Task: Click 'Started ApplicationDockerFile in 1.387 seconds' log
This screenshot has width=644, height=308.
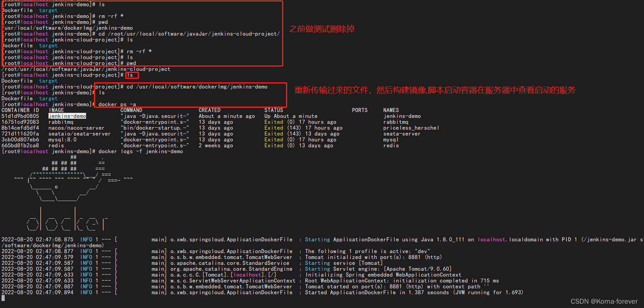Action: point(414,292)
